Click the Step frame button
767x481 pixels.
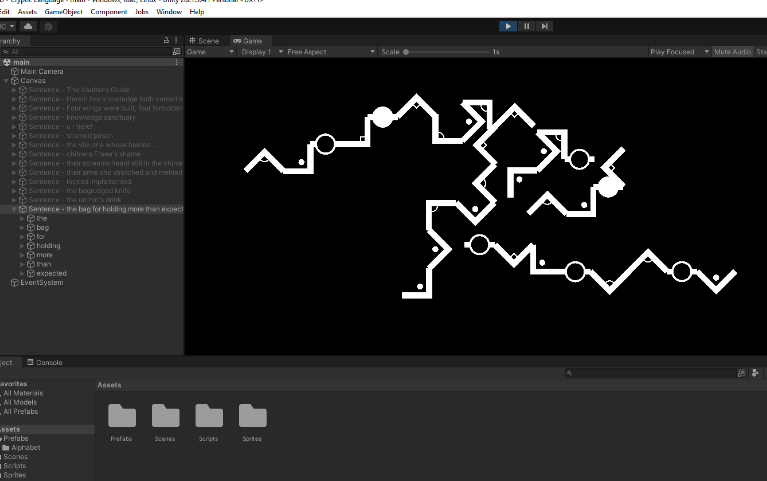click(x=544, y=26)
